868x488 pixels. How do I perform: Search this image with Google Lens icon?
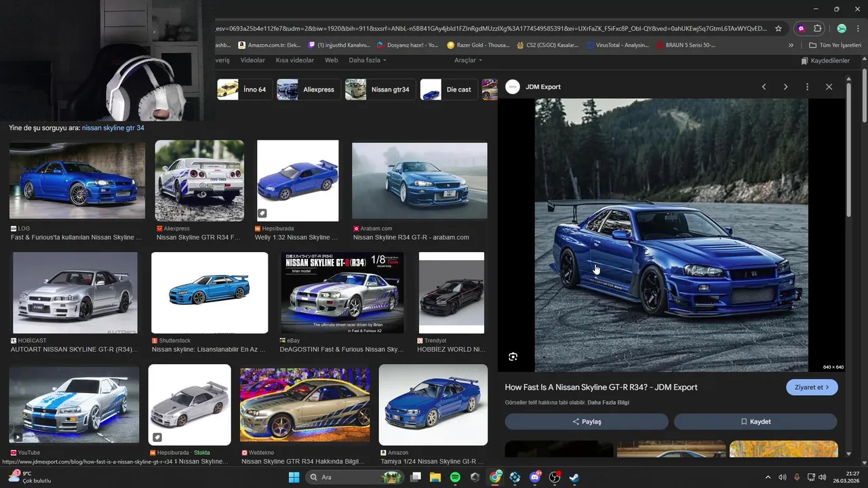click(x=513, y=357)
